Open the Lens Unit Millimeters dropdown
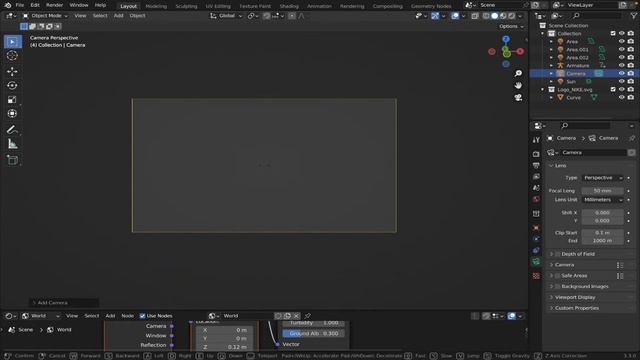Viewport: 640px width, 360px height. click(x=602, y=200)
